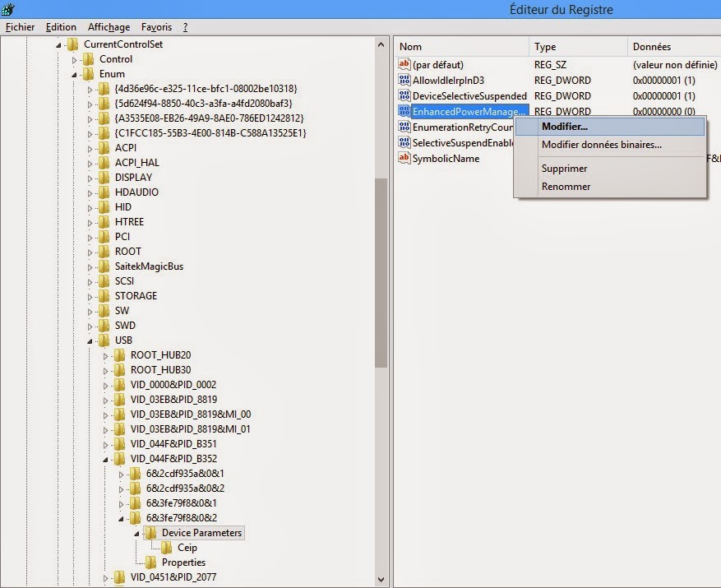Collapse the VID_044F&PID_B352 tree node
The height and width of the screenshot is (588, 721).
click(x=105, y=460)
